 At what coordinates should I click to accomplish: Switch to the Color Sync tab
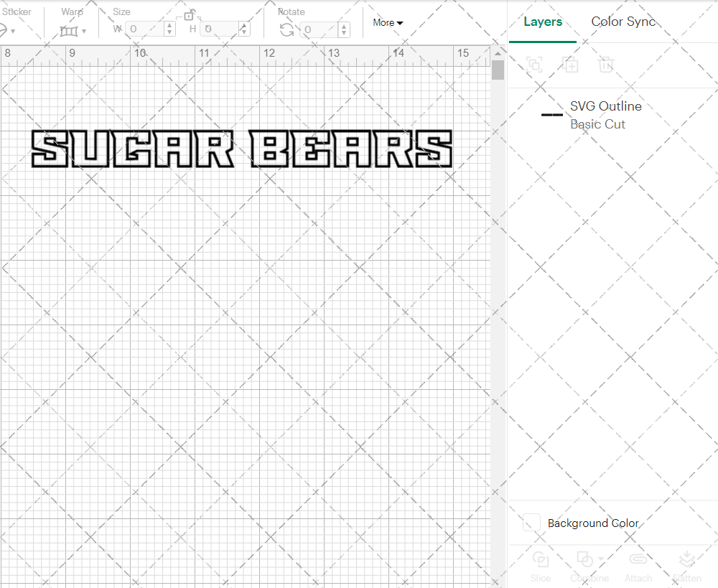point(623,22)
